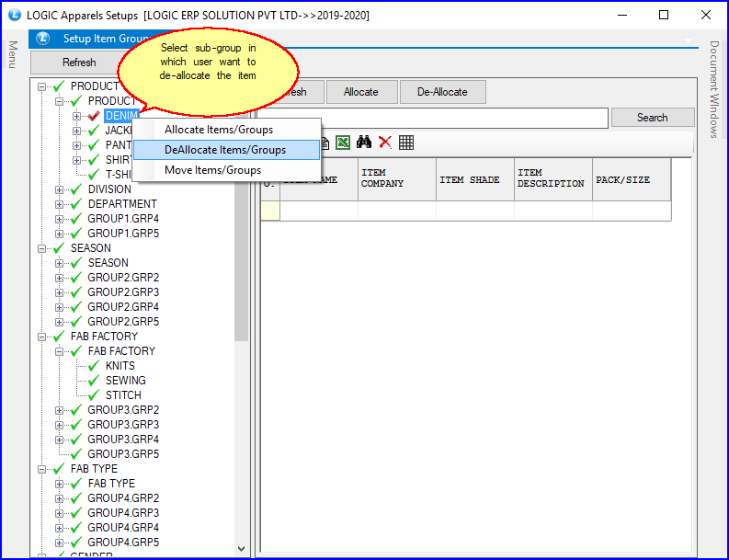Click the red X delete icon

385,143
